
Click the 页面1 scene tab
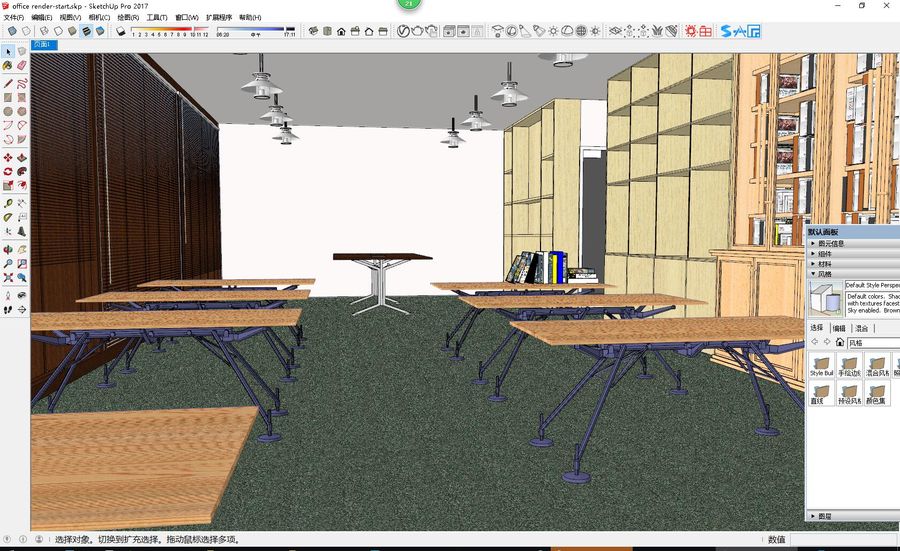[44, 44]
